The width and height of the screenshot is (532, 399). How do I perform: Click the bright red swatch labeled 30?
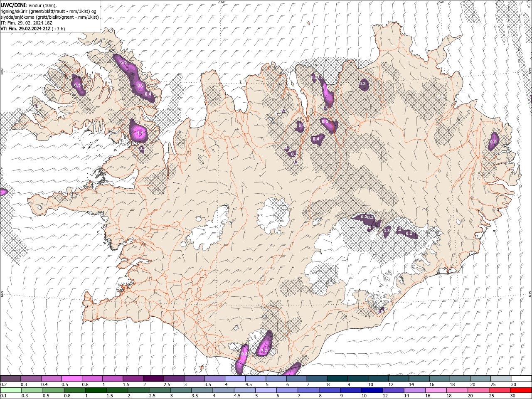pyautogui.click(x=520, y=390)
